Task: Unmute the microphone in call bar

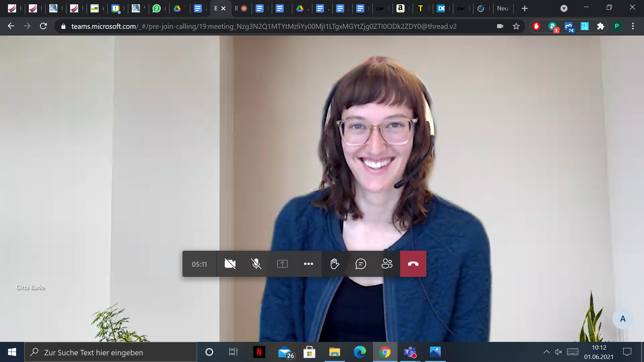Action: coord(256,264)
